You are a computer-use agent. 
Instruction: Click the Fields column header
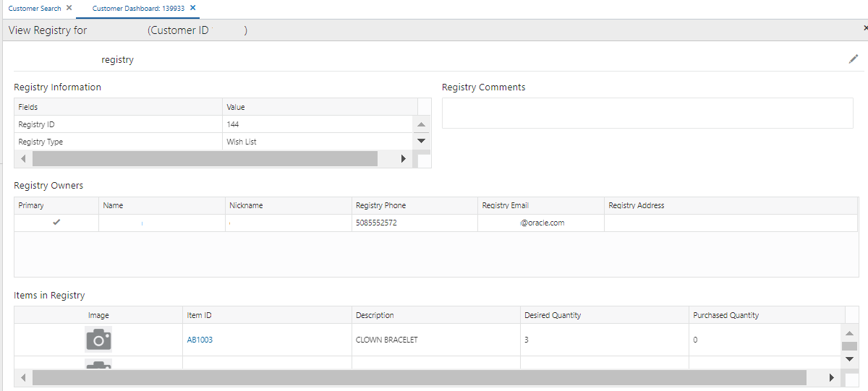click(118, 107)
